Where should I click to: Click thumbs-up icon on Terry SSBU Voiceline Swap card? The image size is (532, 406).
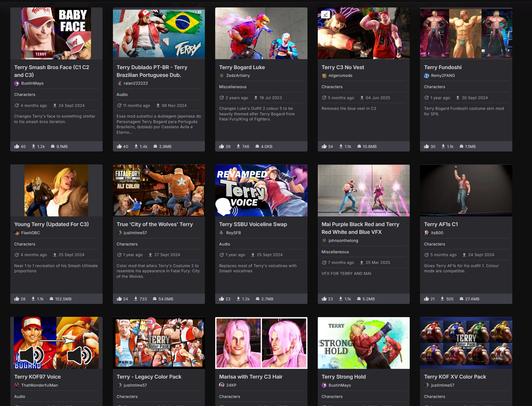pyautogui.click(x=222, y=299)
